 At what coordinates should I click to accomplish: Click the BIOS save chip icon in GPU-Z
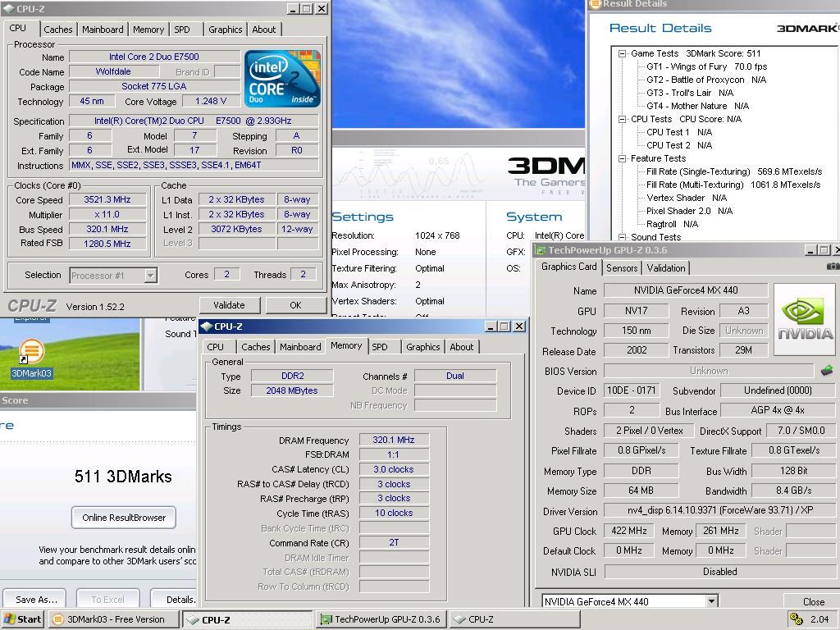point(827,370)
